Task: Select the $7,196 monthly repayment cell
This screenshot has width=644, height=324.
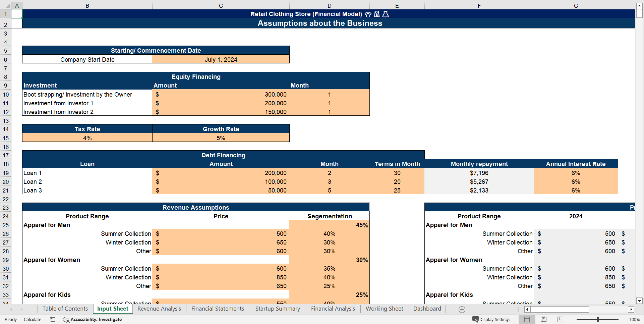Action: [479, 173]
